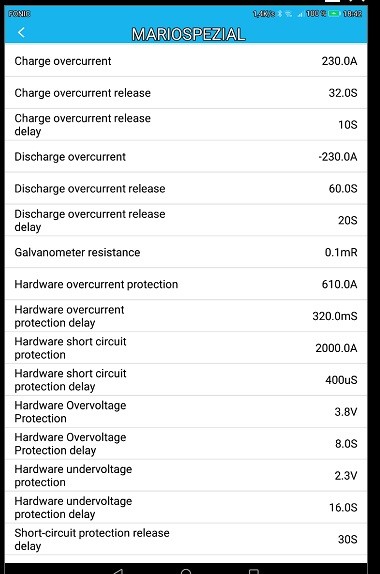Tap the Android home navigation icon
This screenshot has width=380, height=574.
(186, 571)
